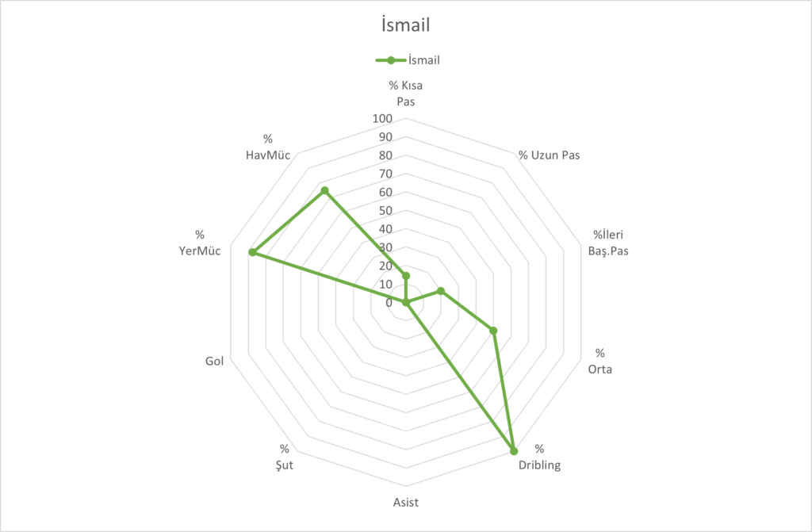Click the % HavMüc category label
This screenshot has width=812, height=532.
click(268, 147)
